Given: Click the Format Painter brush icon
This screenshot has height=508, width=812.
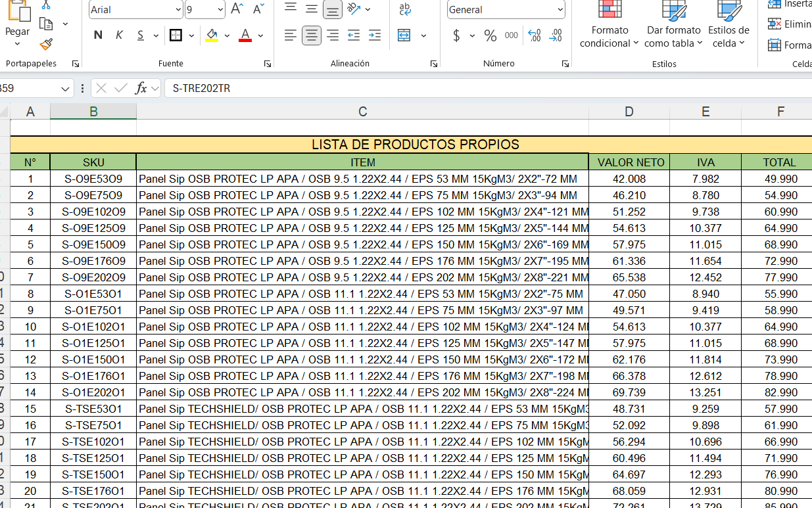Looking at the screenshot, I should click(46, 44).
